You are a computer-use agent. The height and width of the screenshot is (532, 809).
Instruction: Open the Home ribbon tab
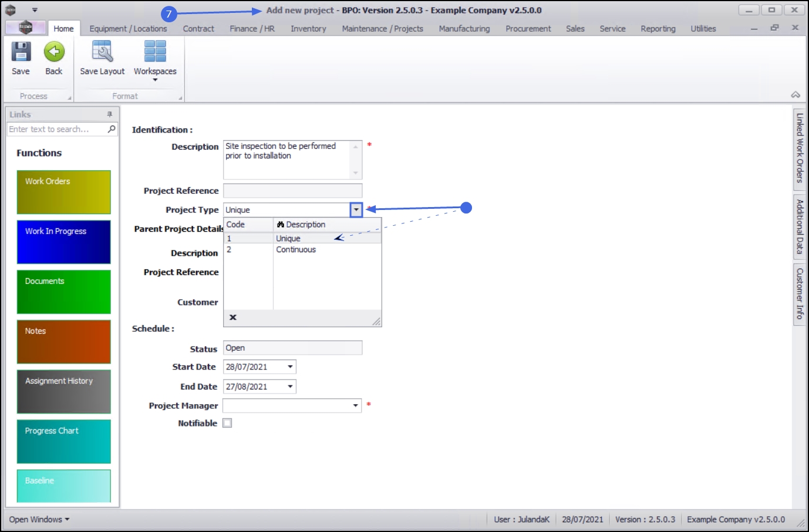click(63, 29)
